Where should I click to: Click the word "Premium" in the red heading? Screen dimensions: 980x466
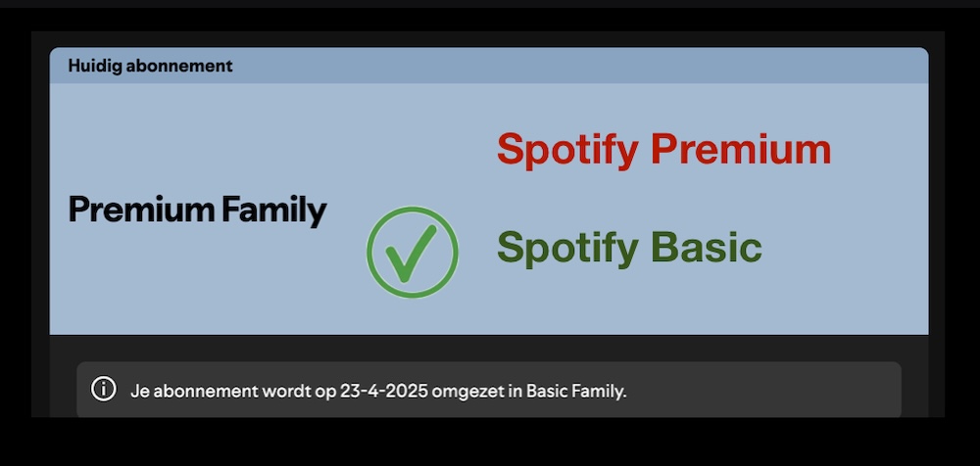pos(741,150)
